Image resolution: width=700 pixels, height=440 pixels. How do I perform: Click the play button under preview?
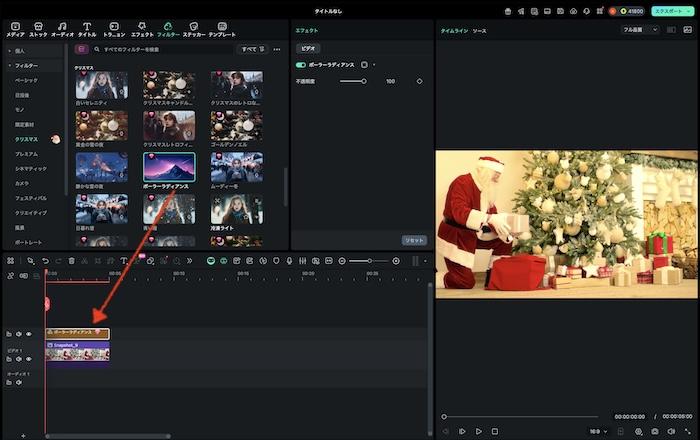pos(478,431)
